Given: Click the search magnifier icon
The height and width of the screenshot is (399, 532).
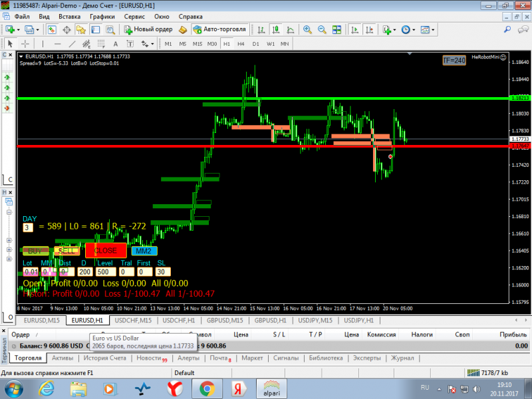Looking at the screenshot, I should pos(507,30).
